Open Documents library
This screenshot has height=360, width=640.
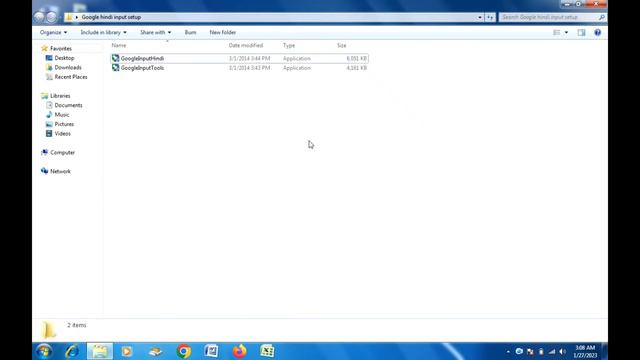click(68, 105)
